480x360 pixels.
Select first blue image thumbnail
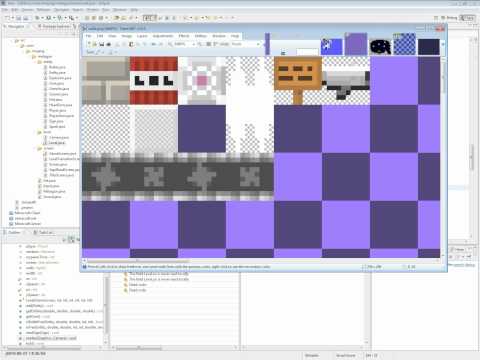click(332, 46)
